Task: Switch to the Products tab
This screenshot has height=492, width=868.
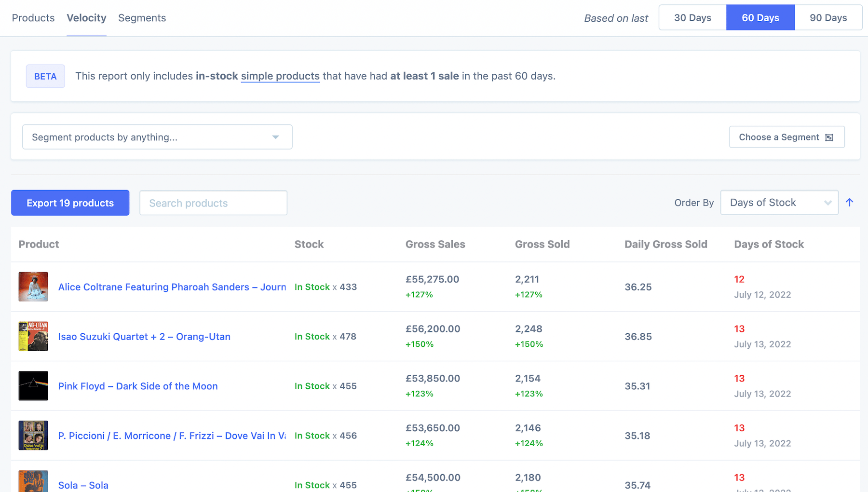Action: pyautogui.click(x=33, y=18)
